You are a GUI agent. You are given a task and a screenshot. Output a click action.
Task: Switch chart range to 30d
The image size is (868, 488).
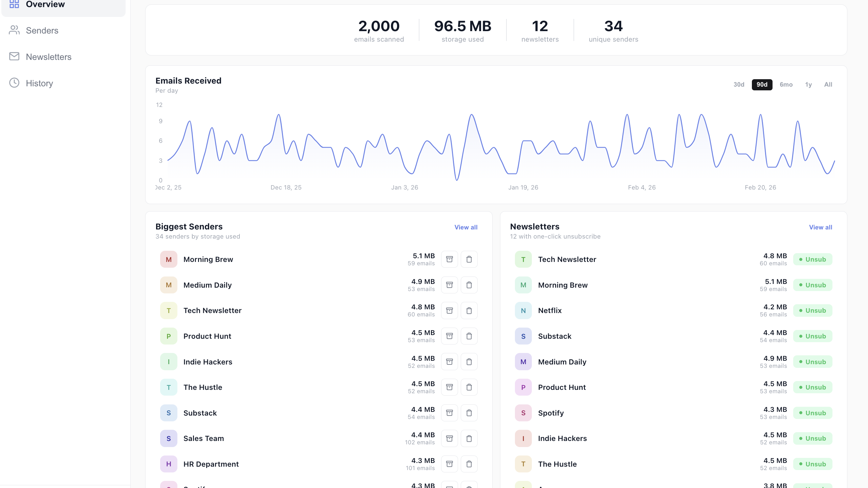click(739, 85)
